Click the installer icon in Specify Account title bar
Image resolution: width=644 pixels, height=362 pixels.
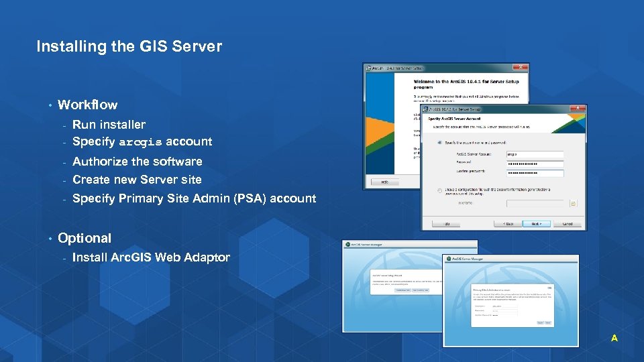(425, 109)
